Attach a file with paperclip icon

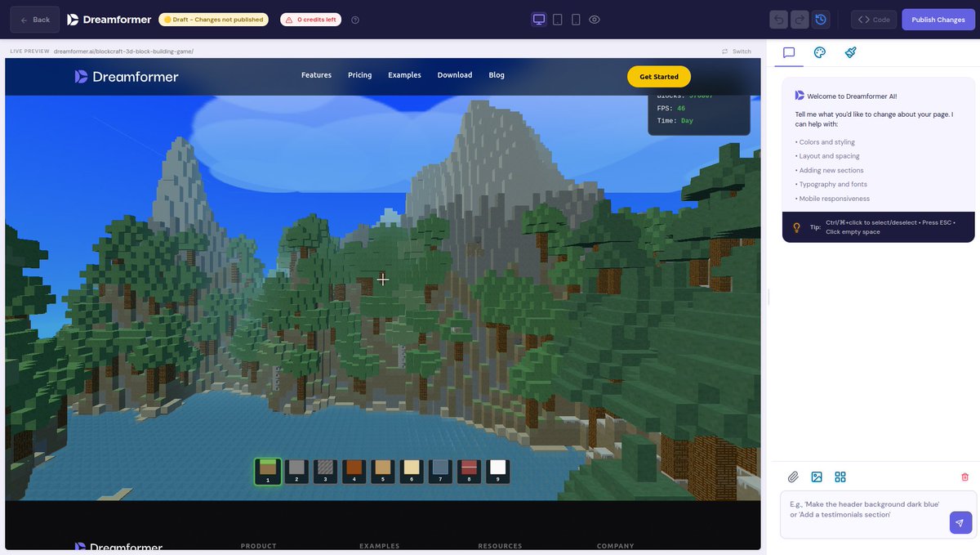click(x=792, y=477)
